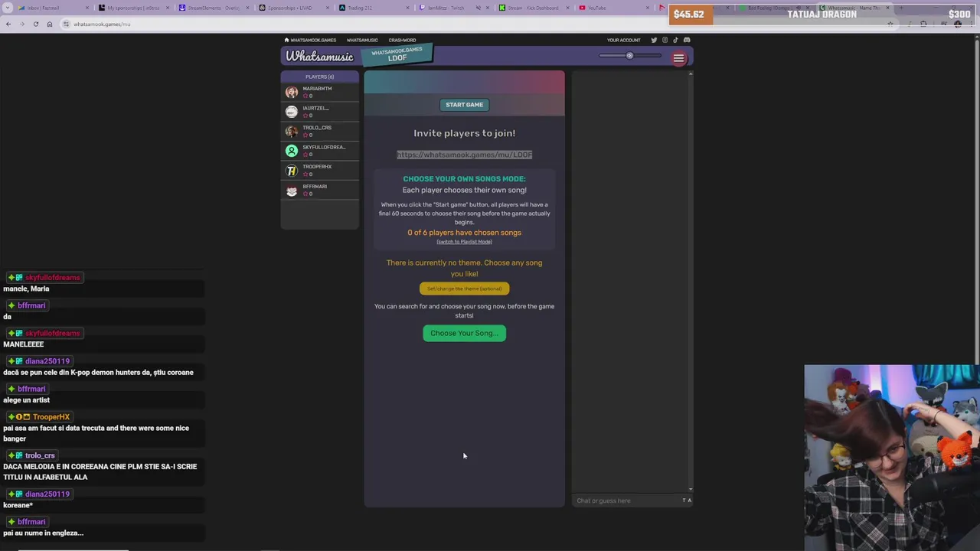Click '0 of 6 players have chosen songs' text
The width and height of the screenshot is (980, 551).
click(x=465, y=233)
